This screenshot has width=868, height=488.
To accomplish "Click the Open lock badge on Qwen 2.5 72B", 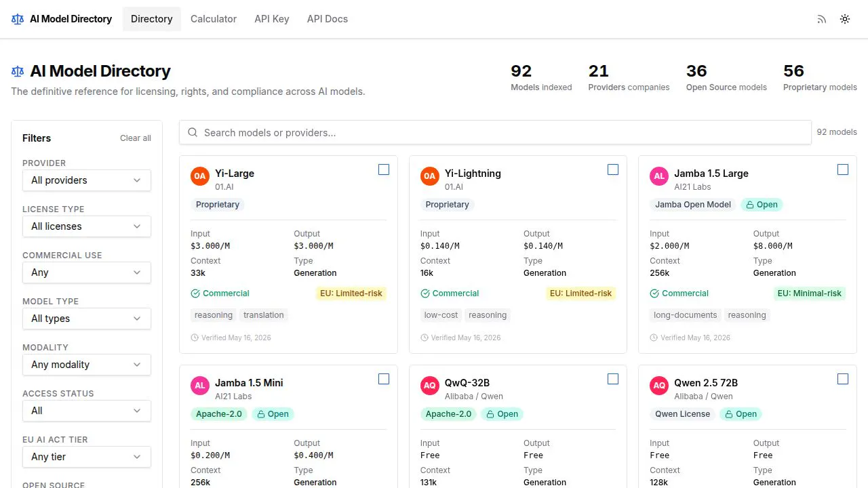I will click(x=741, y=414).
